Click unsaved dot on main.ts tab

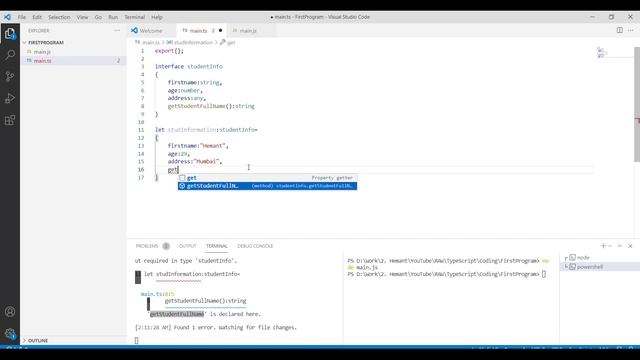(220, 31)
